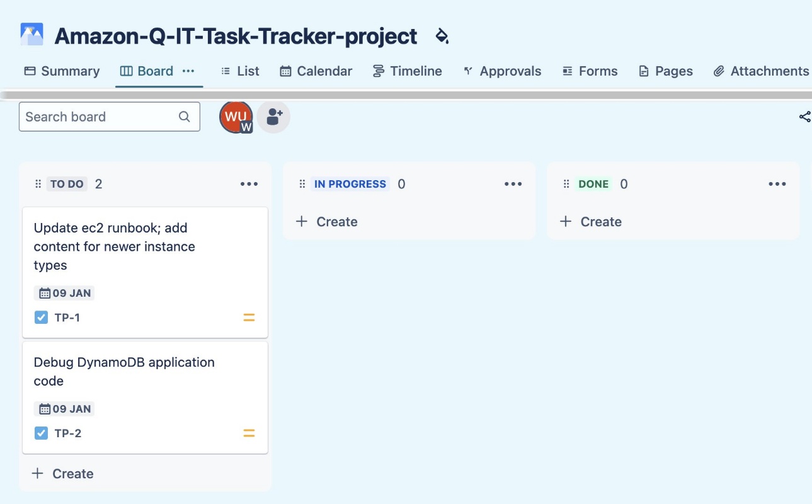Click the project background color paint bucket icon
The height and width of the screenshot is (504, 812).
pos(442,36)
